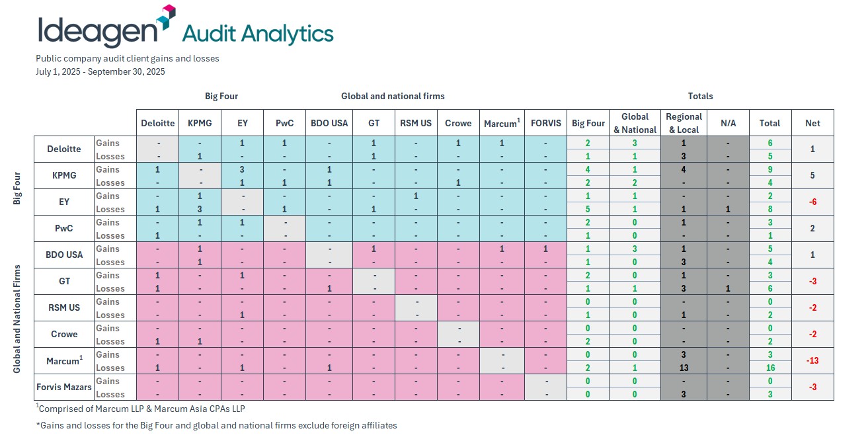
Task: Select the RSM US column header
Action: point(416,123)
